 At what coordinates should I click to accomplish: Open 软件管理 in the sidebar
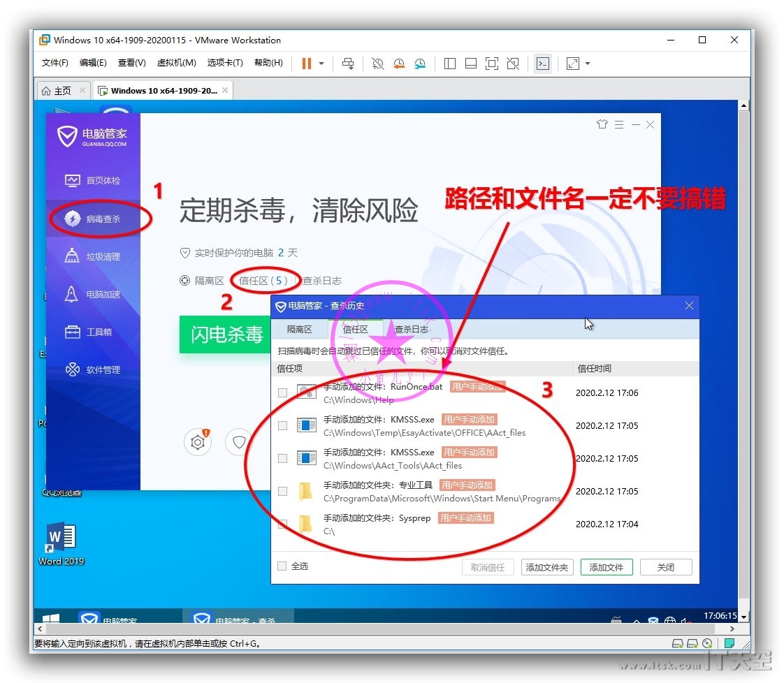93,369
